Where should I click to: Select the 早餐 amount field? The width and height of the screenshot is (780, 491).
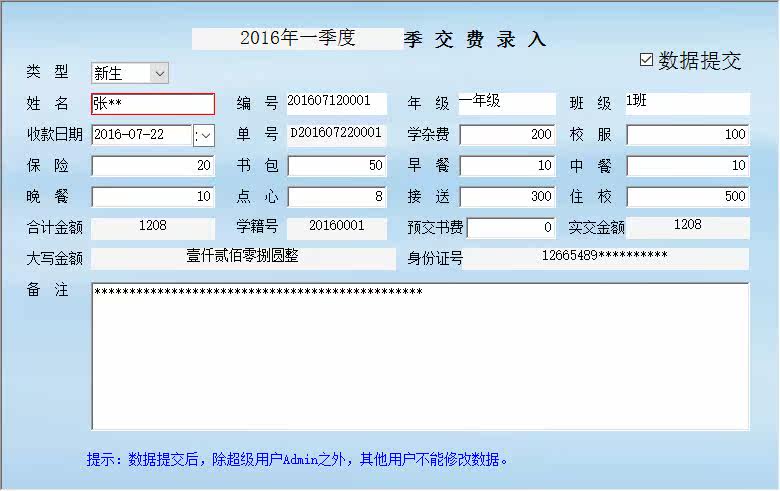coord(507,166)
